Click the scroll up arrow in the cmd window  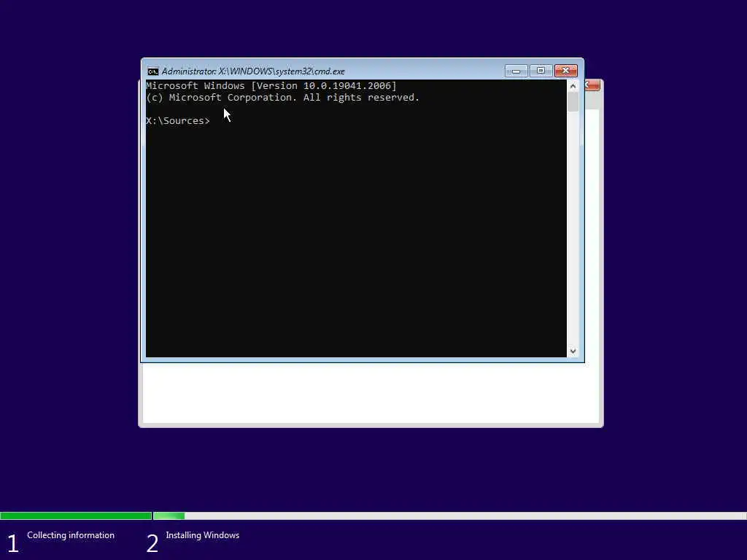pos(573,86)
